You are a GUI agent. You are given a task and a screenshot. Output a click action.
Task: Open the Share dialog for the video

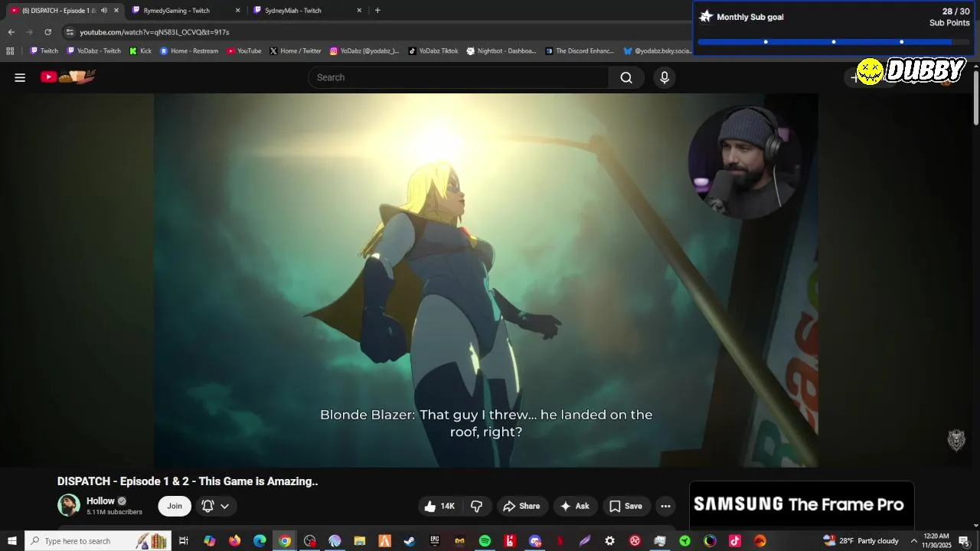521,506
